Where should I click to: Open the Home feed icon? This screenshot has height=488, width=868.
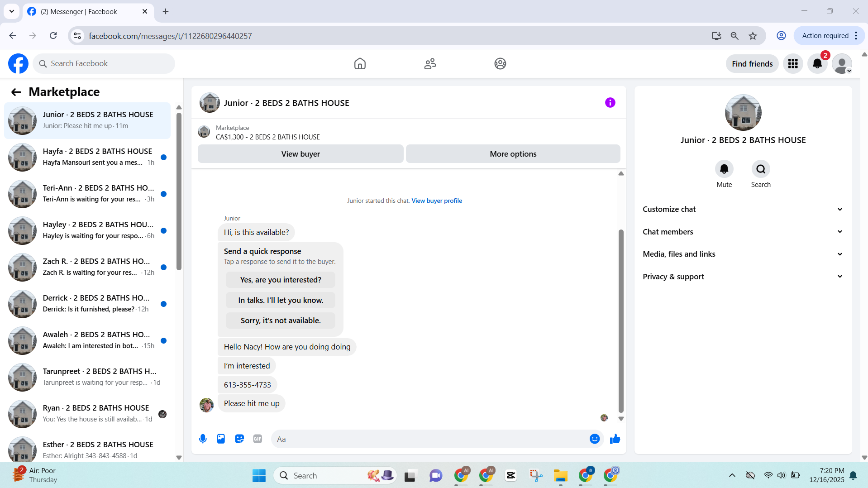tap(360, 64)
